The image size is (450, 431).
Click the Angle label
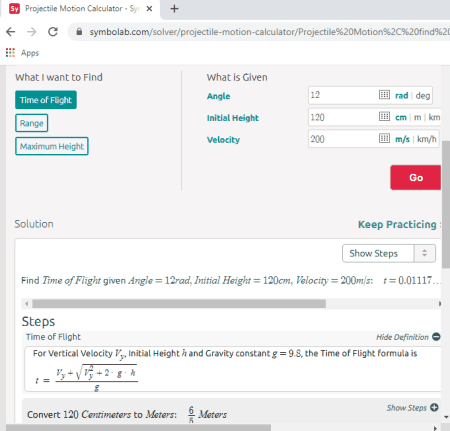[218, 96]
